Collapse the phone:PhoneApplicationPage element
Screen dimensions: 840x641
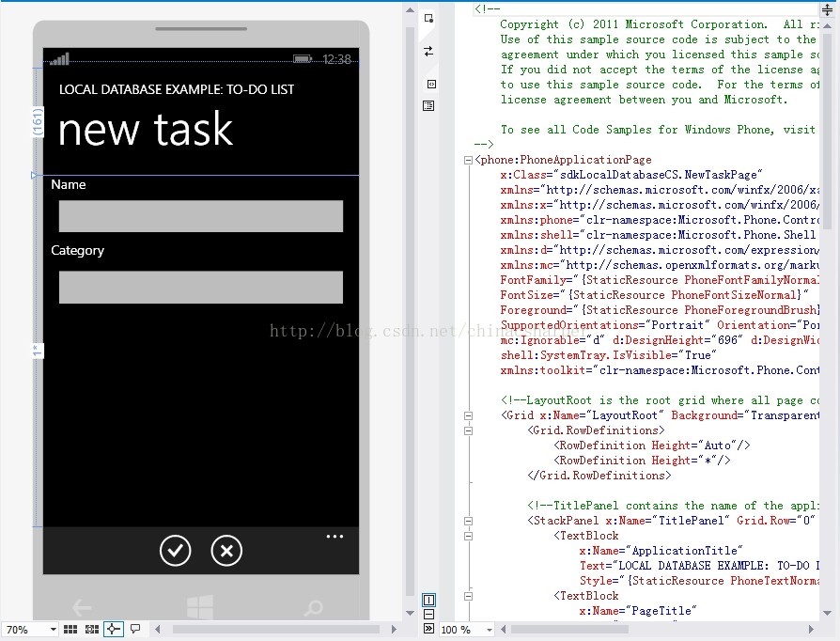[468, 160]
